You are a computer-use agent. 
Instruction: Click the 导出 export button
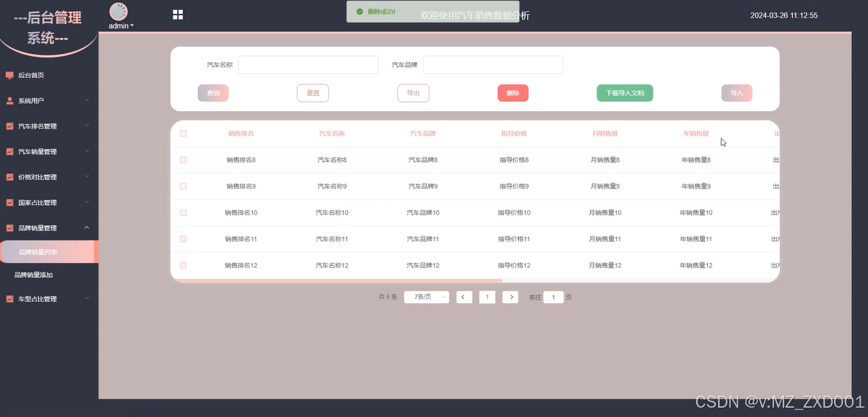tap(413, 93)
